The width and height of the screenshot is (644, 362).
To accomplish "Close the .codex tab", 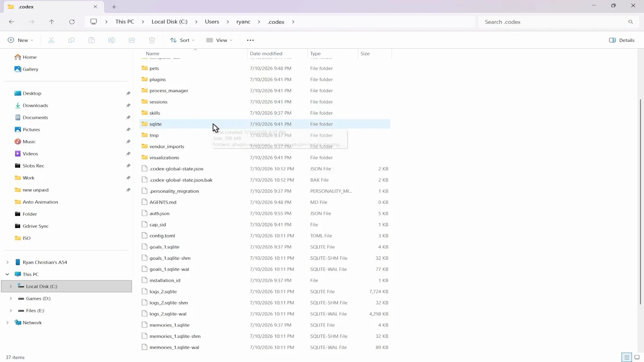I will 95,7.
